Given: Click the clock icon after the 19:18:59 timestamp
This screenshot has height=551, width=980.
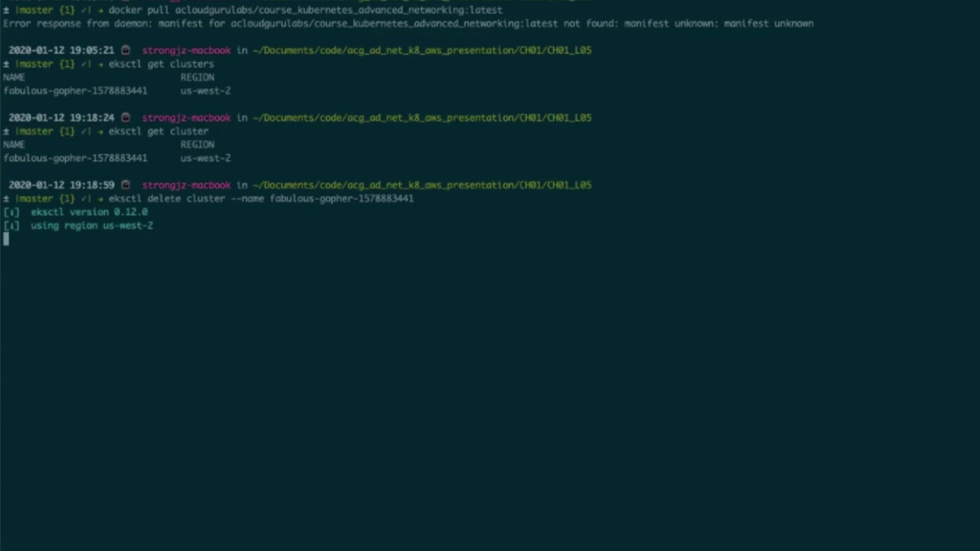Looking at the screenshot, I should coord(126,185).
